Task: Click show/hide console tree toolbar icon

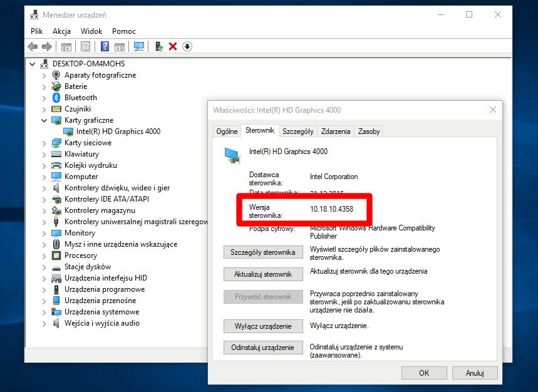Action: [x=66, y=46]
